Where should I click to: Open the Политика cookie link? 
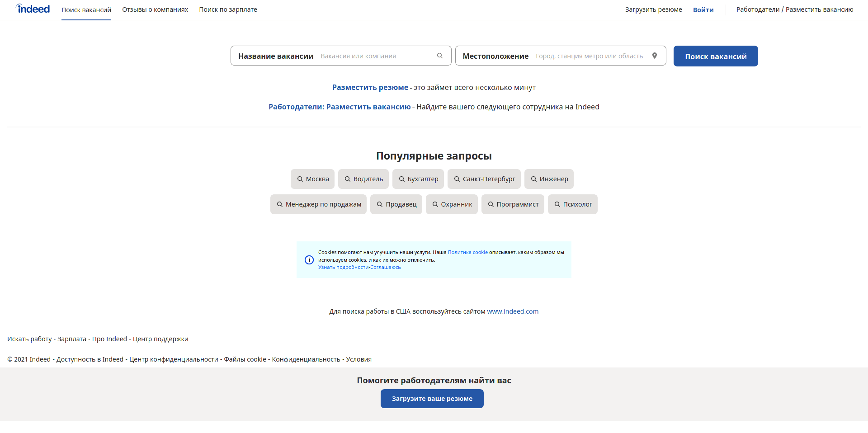click(x=467, y=252)
